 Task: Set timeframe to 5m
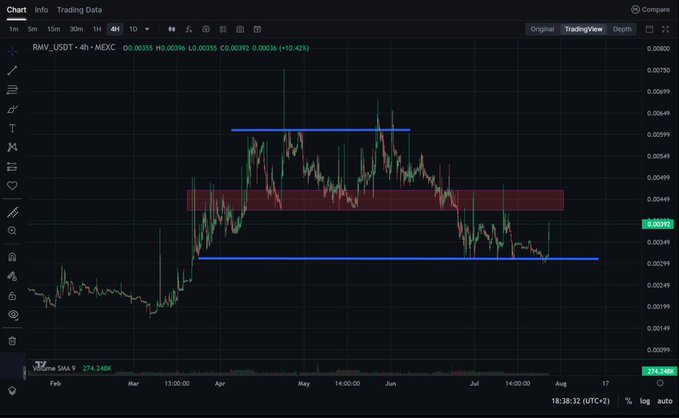pos(32,29)
